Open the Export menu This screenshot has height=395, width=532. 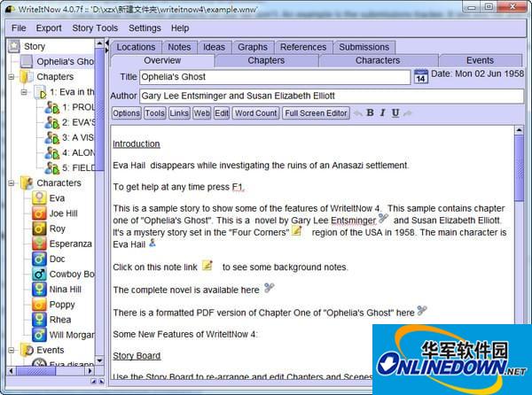[49, 28]
